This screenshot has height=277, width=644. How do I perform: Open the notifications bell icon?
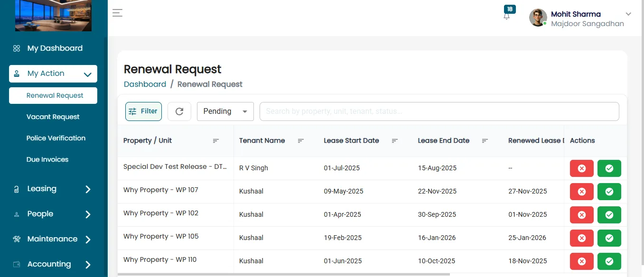(507, 16)
